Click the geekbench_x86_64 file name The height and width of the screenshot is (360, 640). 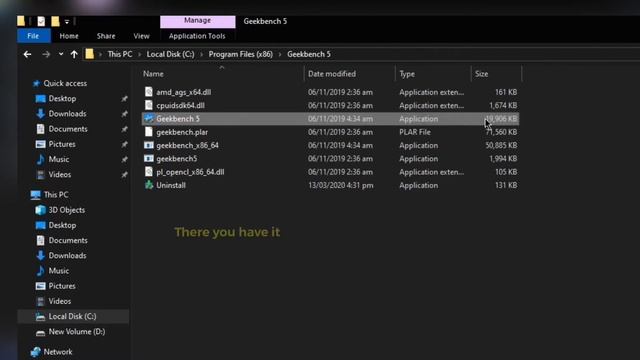pos(187,145)
